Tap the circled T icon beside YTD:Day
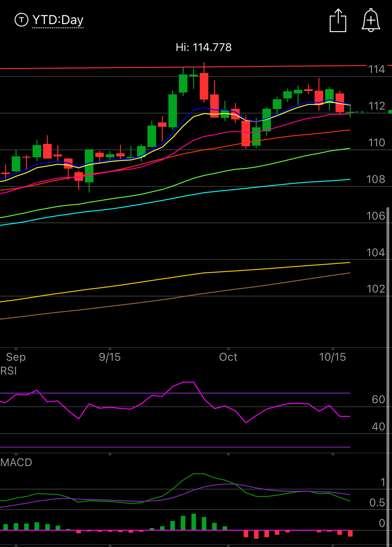Image resolution: width=392 pixels, height=547 pixels. [x=21, y=20]
